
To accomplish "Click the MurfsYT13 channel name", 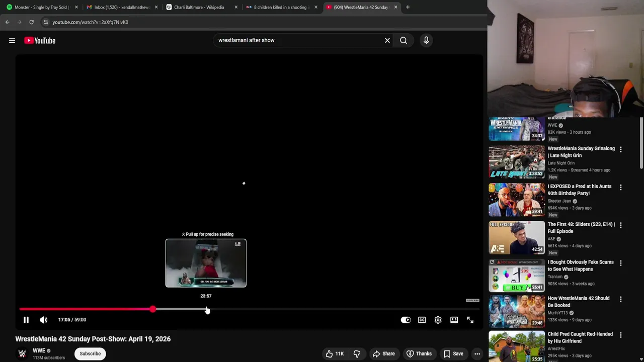I will [x=557, y=313].
